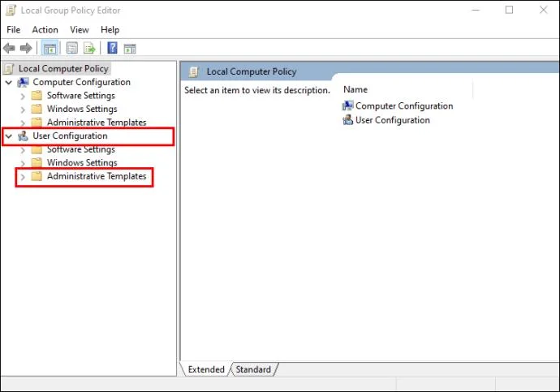Click Administrative Templates folder icon under User Configuration
This screenshot has width=560, height=392.
[37, 176]
